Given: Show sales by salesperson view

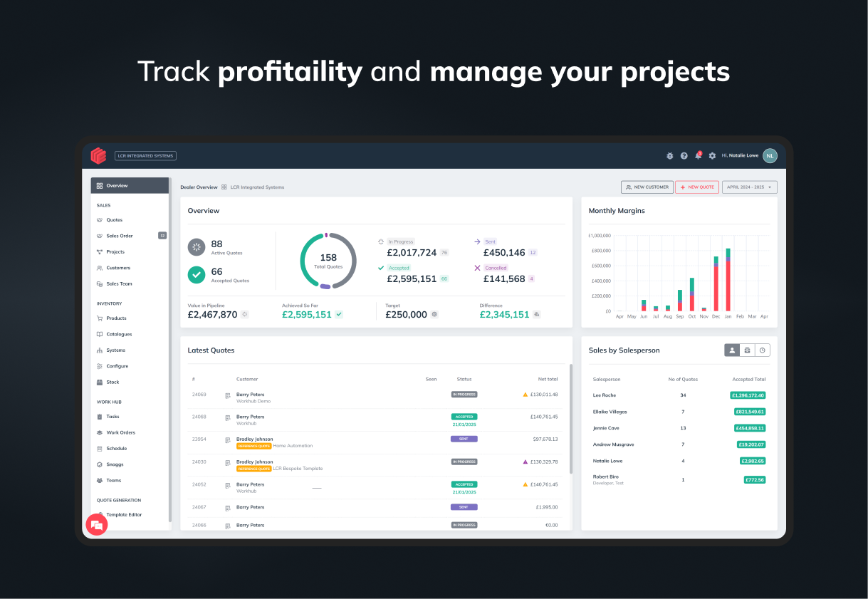Looking at the screenshot, I should [732, 350].
